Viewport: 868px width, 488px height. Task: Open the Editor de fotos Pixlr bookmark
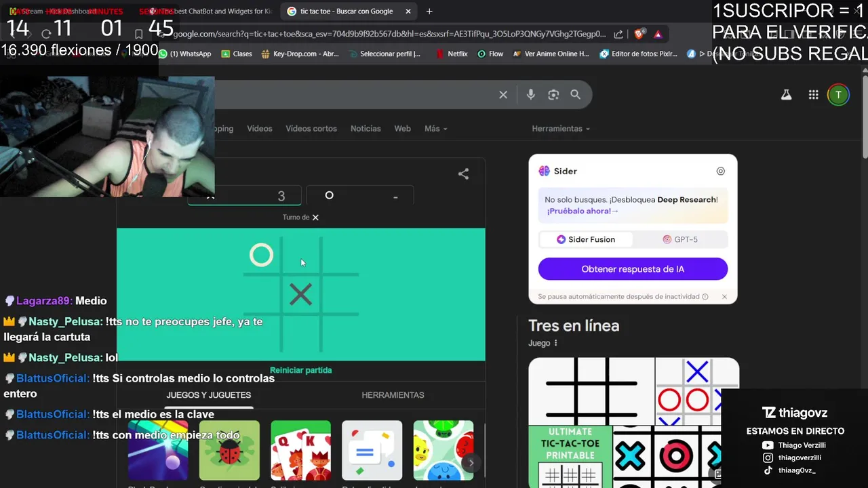(x=639, y=54)
